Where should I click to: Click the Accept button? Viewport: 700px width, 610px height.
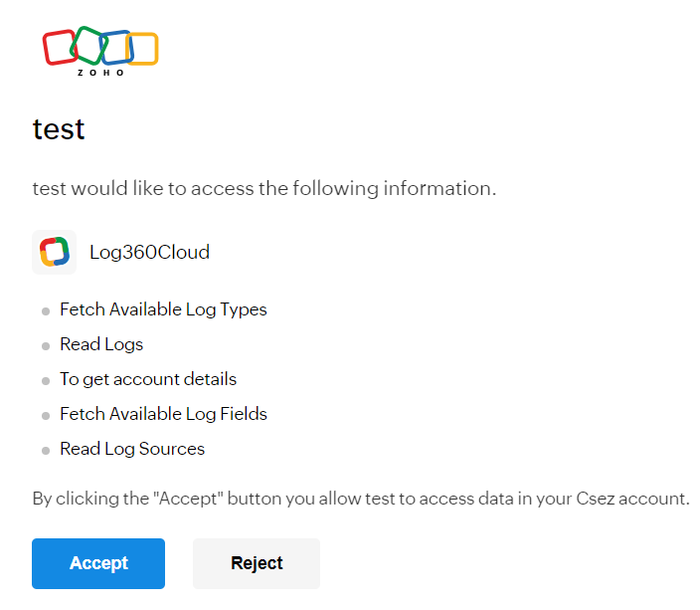[98, 563]
